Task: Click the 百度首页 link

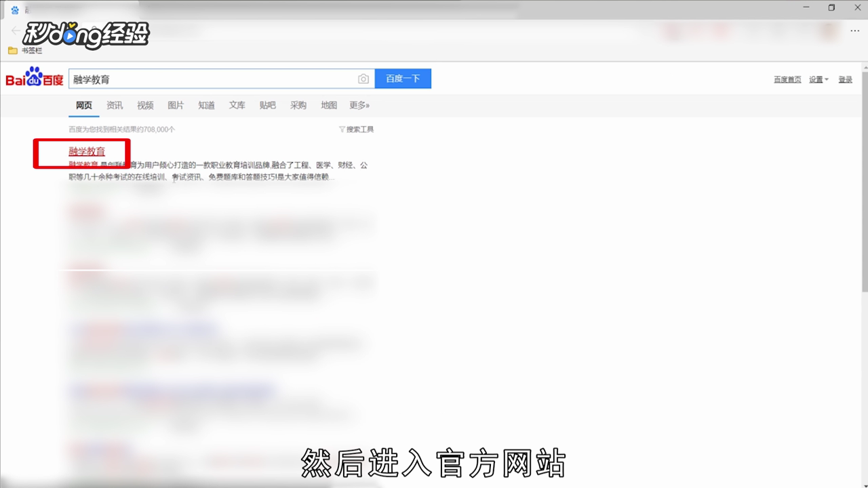Action: [787, 79]
